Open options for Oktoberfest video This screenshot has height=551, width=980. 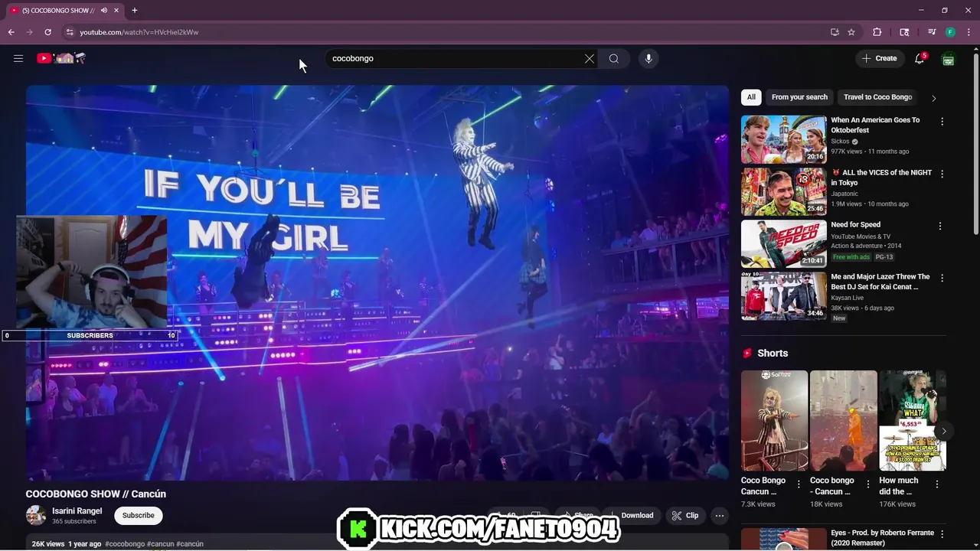[x=942, y=122]
